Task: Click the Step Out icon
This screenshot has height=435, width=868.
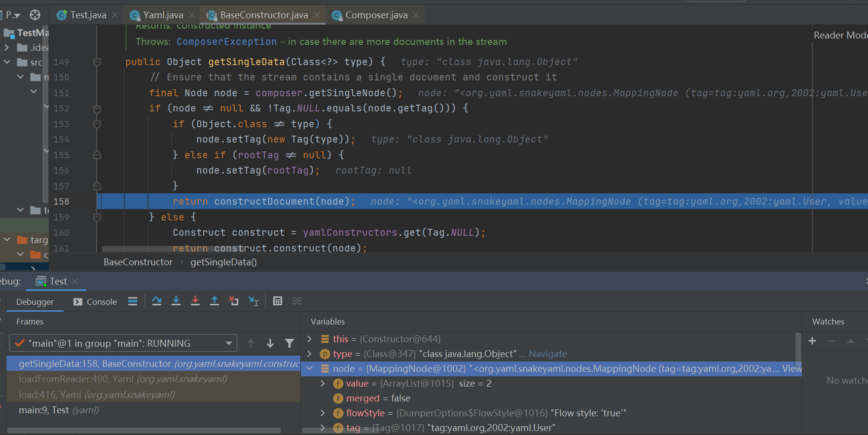Action: 215,301
